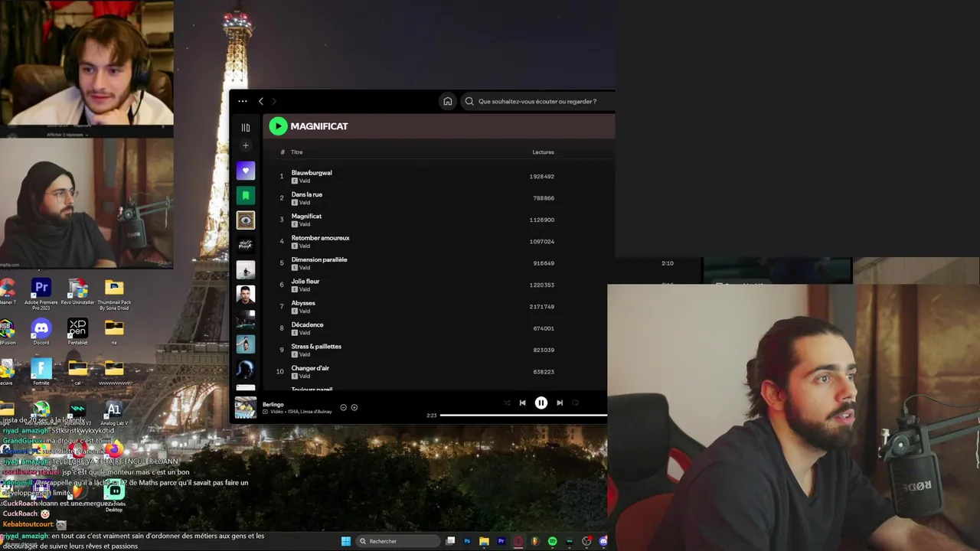Pause the current song
980x551 pixels.
(x=541, y=403)
